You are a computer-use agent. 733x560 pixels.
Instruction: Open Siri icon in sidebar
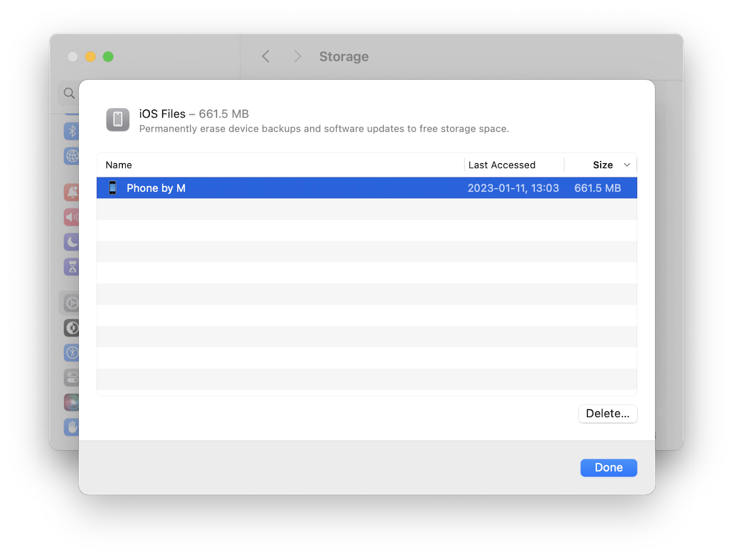(x=71, y=402)
